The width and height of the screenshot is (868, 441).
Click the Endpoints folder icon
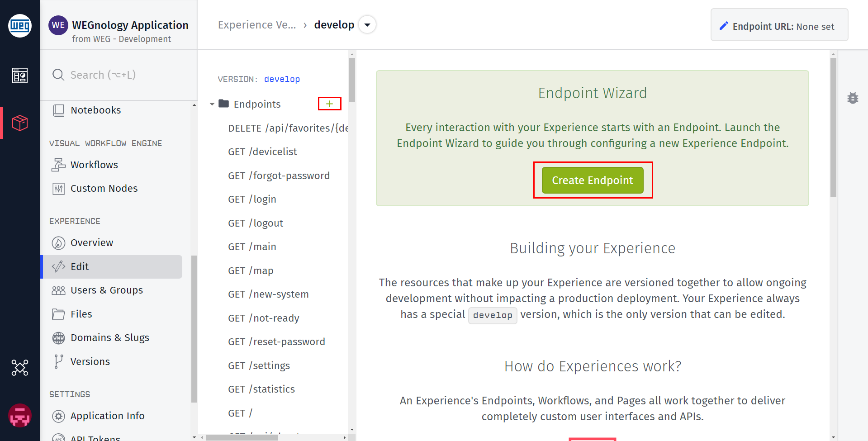pyautogui.click(x=223, y=104)
